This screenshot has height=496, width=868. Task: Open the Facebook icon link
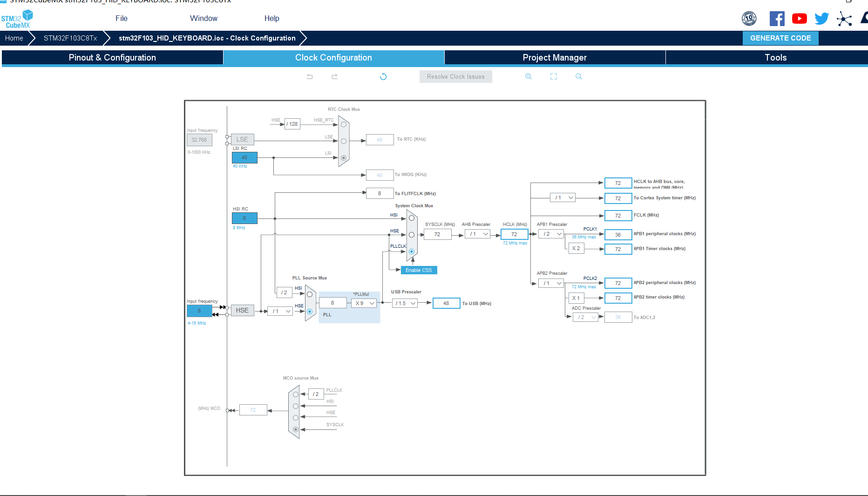[x=777, y=19]
